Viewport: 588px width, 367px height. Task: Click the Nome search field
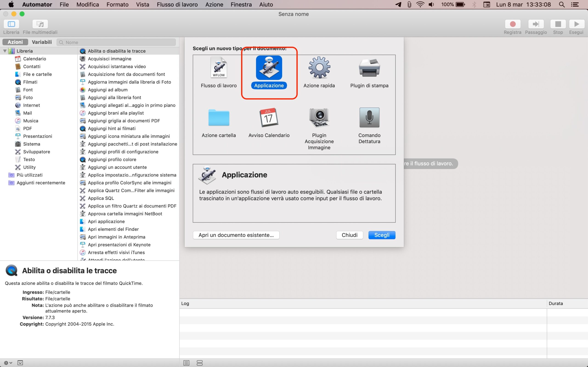point(119,42)
